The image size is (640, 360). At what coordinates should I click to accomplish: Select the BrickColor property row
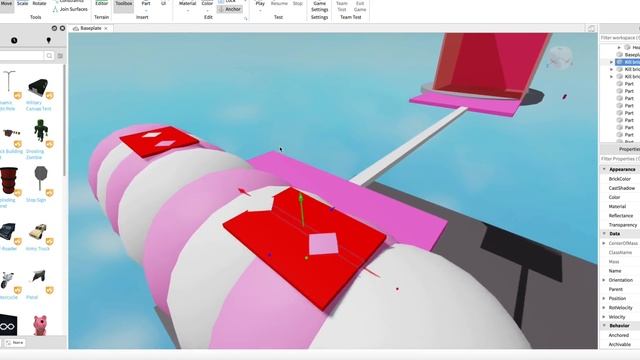[x=620, y=179]
